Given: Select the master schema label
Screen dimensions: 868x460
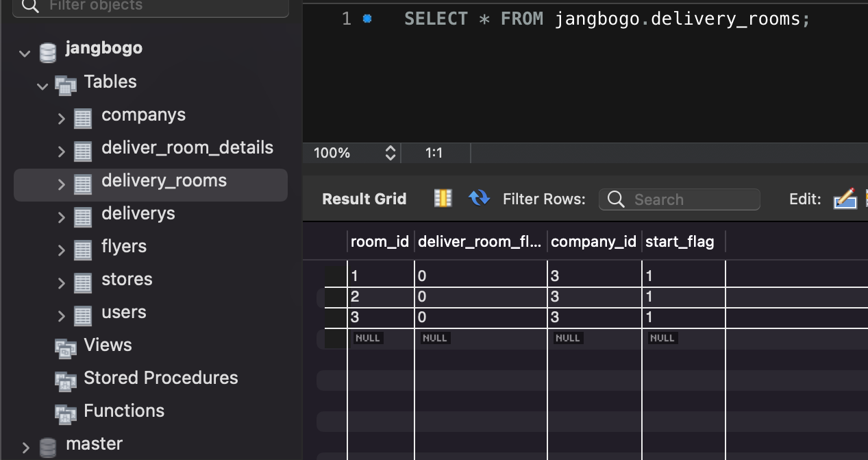Looking at the screenshot, I should pyautogui.click(x=94, y=444).
